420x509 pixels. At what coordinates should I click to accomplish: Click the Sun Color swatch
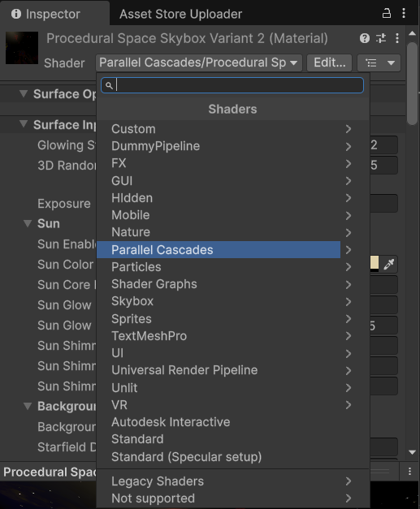tap(375, 264)
